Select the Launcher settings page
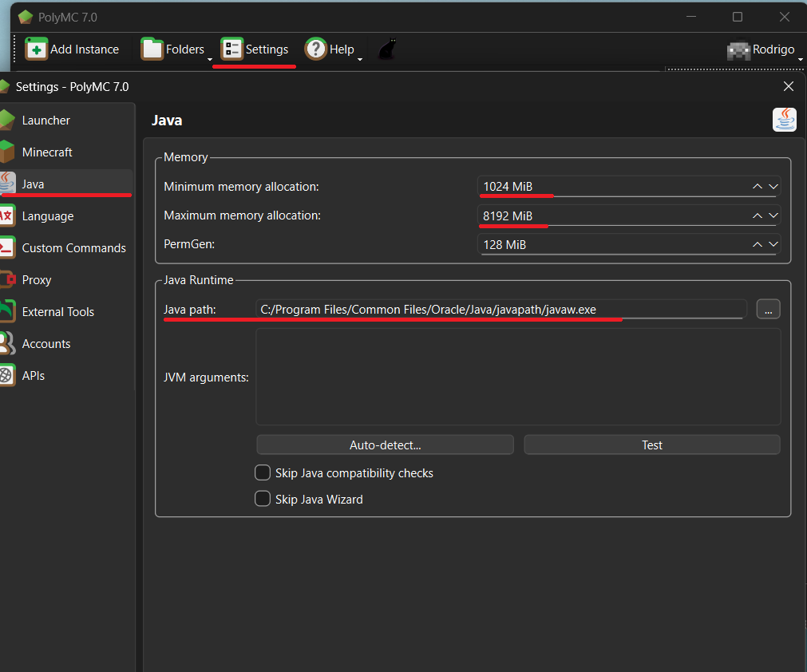 point(46,121)
